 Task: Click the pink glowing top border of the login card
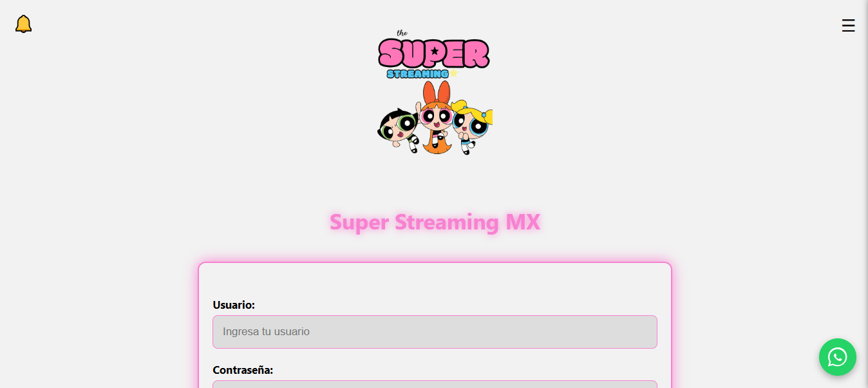click(x=435, y=263)
